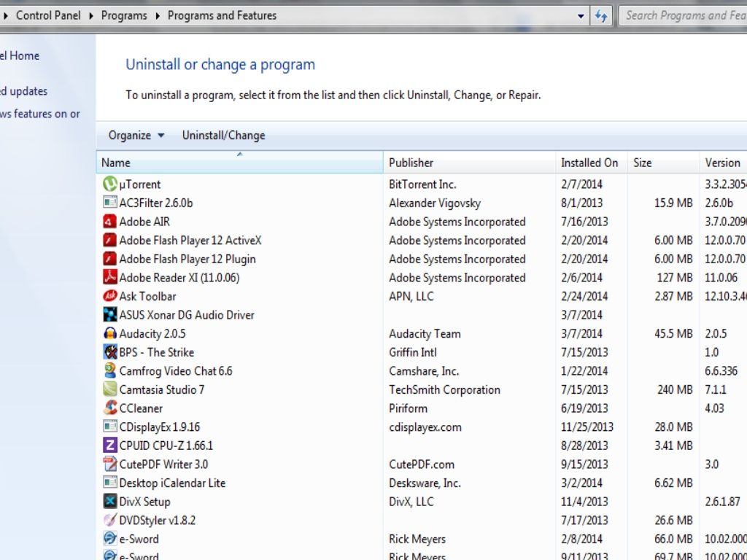Select the CCleaner program icon
Viewport: 747px width, 560px height.
109,408
